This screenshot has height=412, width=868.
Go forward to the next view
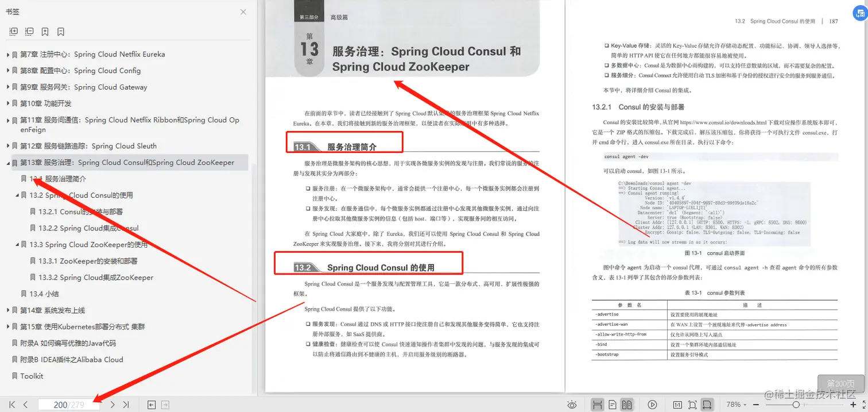click(x=165, y=405)
